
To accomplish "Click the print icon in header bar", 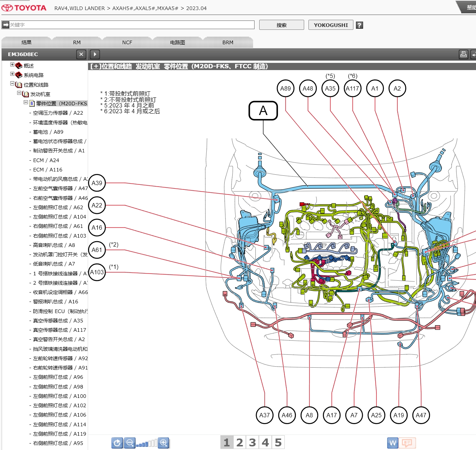I will 463,54.
